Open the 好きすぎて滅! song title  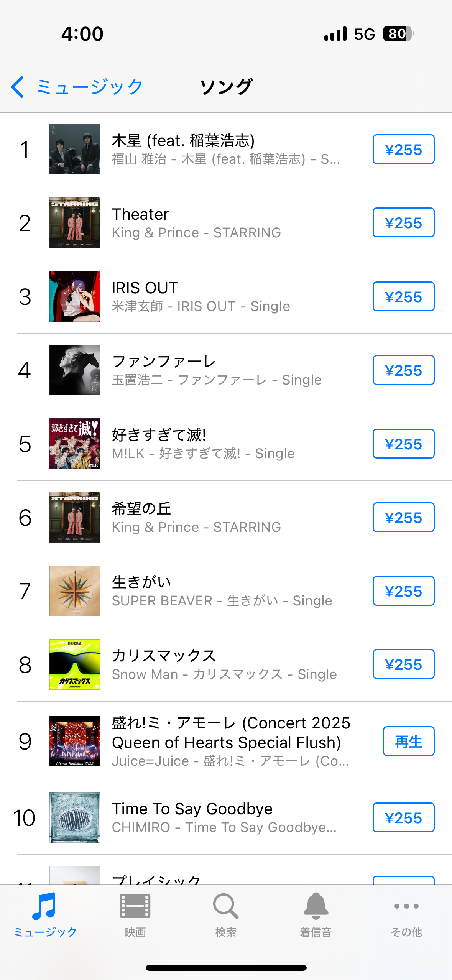(159, 435)
